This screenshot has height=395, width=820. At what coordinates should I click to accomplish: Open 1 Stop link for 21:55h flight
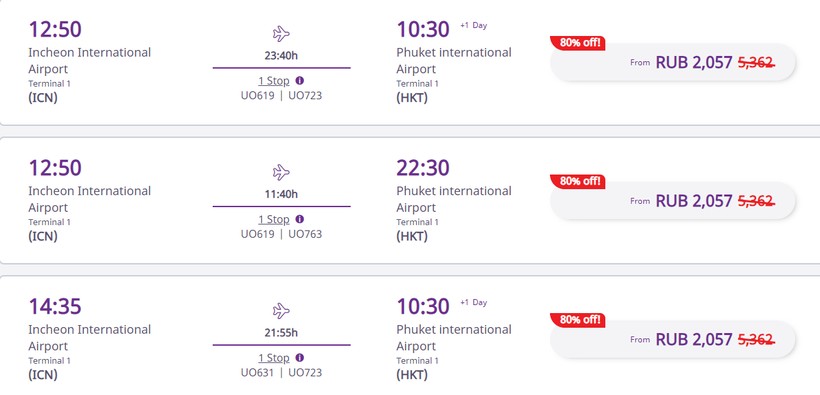[274, 358]
